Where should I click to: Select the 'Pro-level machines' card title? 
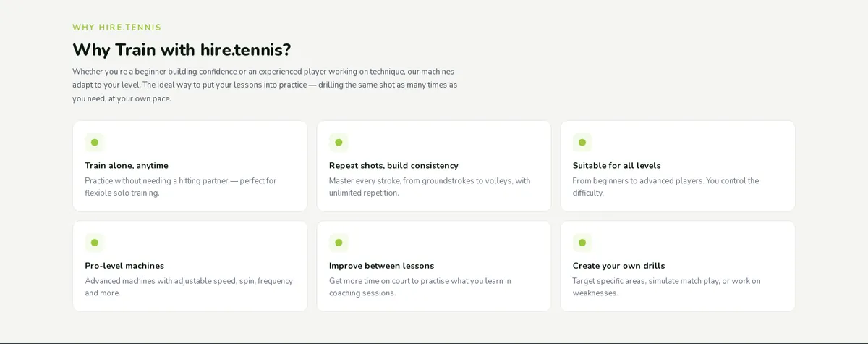(124, 266)
